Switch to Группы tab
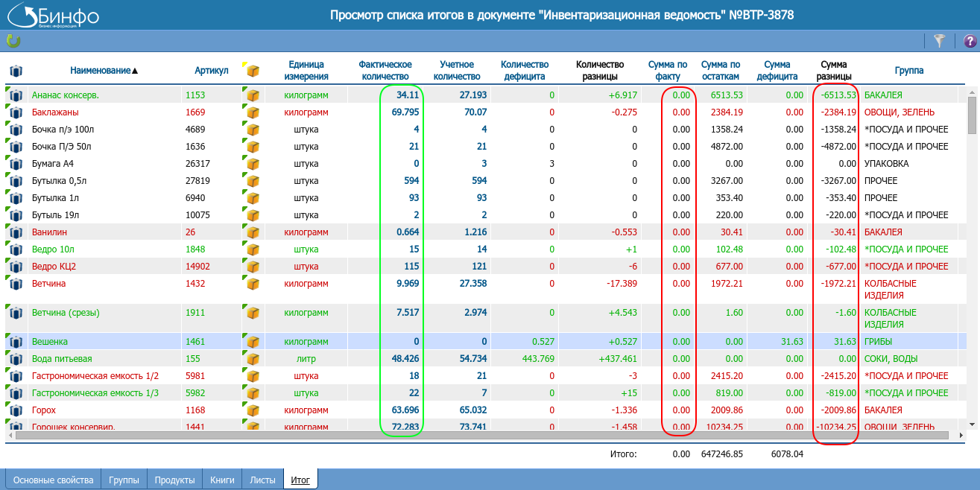This screenshot has height=490, width=980. (x=124, y=480)
